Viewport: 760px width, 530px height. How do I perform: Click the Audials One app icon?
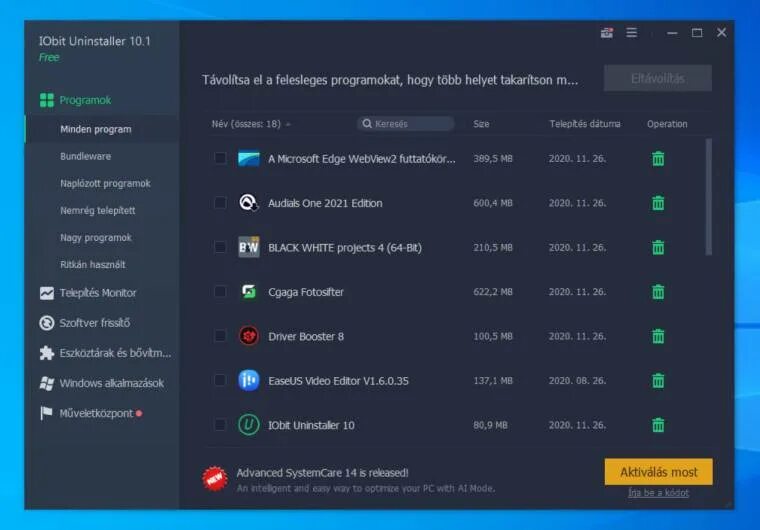249,203
